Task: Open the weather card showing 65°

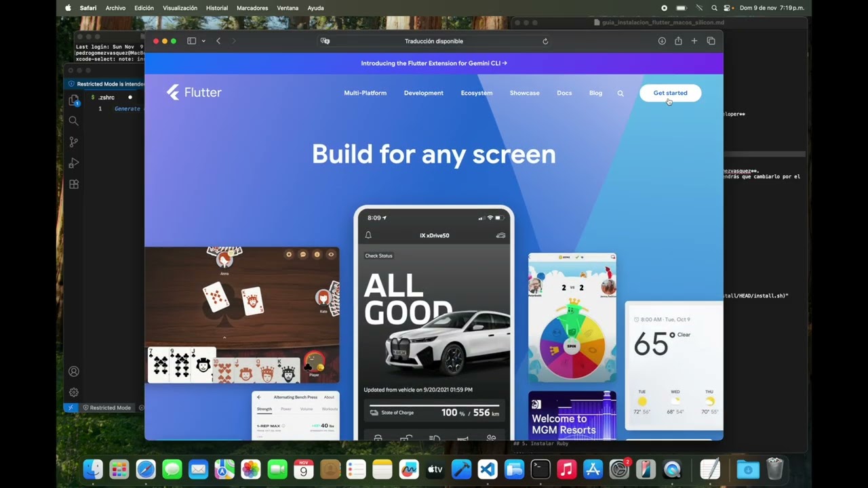Action: pos(674,366)
